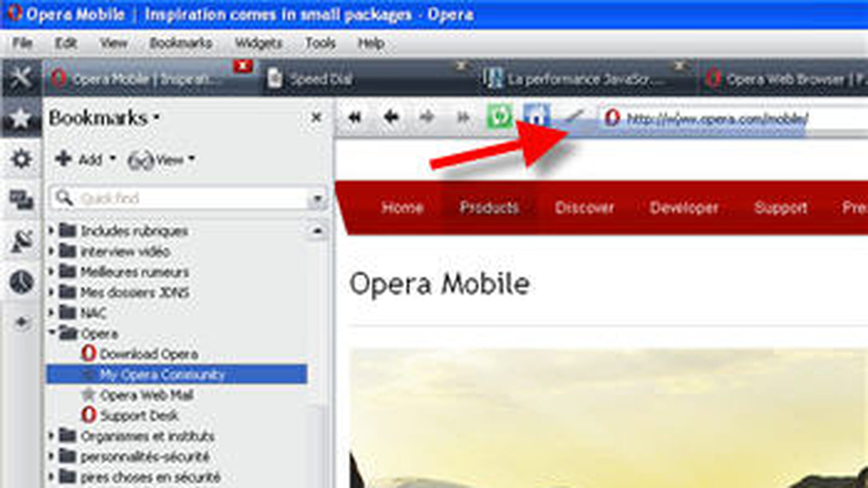868x488 pixels.
Task: Click the wand edit toolbar icon
Action: click(x=573, y=115)
